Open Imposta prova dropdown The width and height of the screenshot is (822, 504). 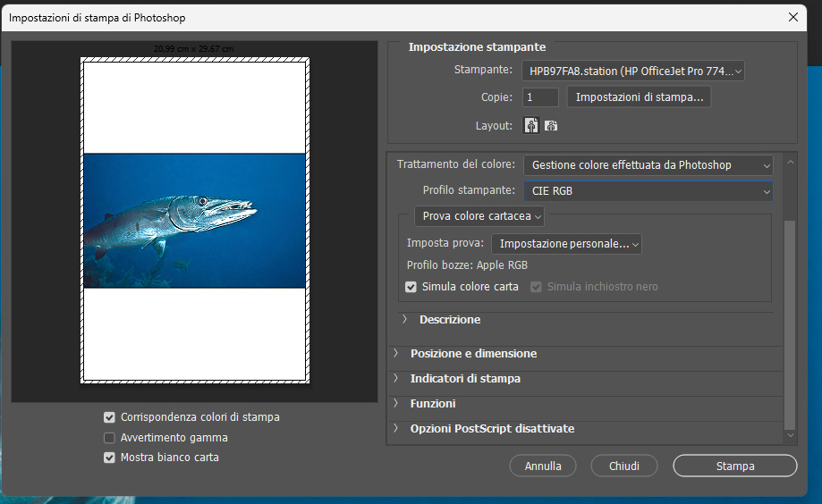pyautogui.click(x=566, y=244)
